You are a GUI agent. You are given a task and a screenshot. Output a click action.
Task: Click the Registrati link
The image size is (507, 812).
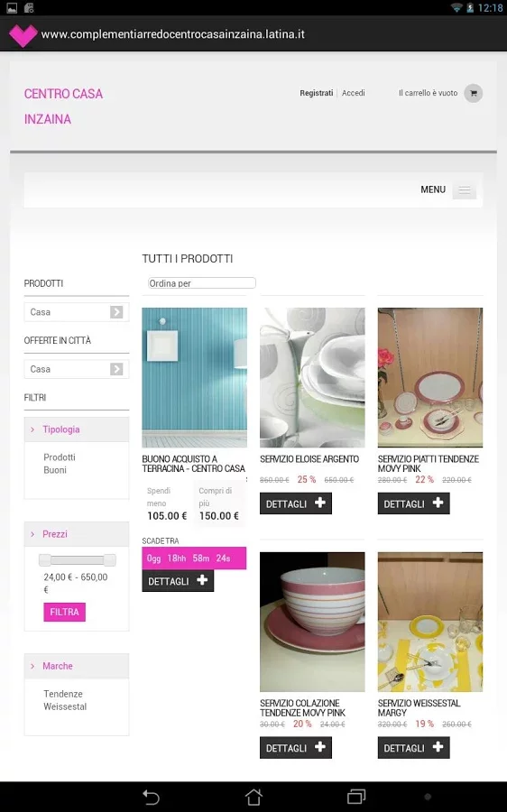(316, 93)
